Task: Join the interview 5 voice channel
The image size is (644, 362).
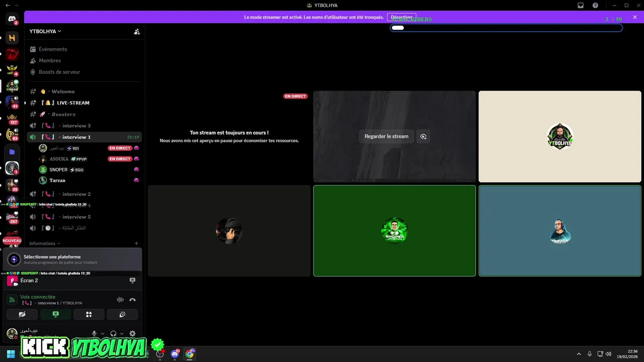Action: tap(84, 217)
